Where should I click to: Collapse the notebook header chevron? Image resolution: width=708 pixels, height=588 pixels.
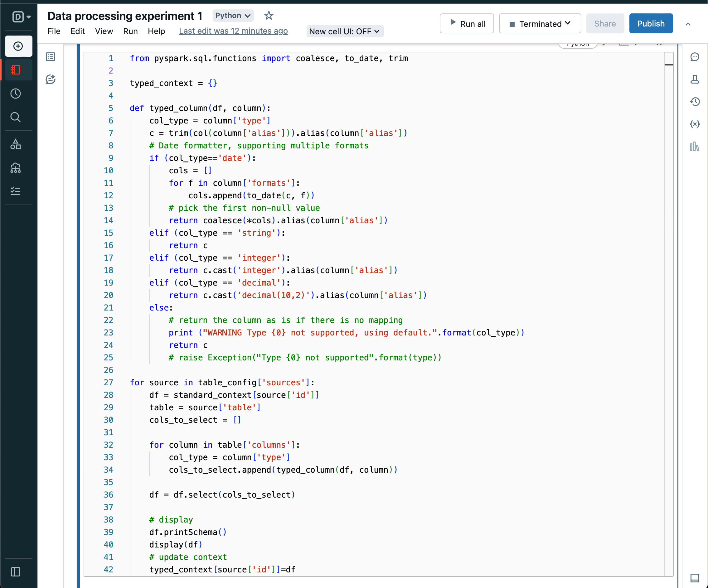click(x=688, y=24)
